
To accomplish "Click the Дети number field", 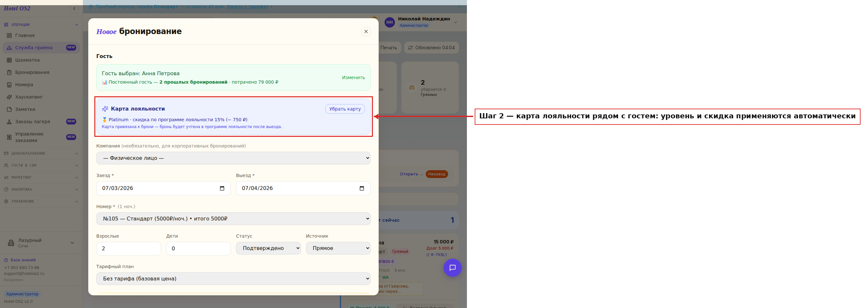I will pos(198,249).
